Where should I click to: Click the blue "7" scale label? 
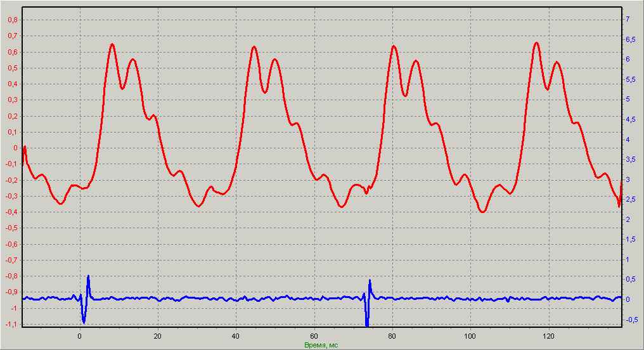point(627,19)
